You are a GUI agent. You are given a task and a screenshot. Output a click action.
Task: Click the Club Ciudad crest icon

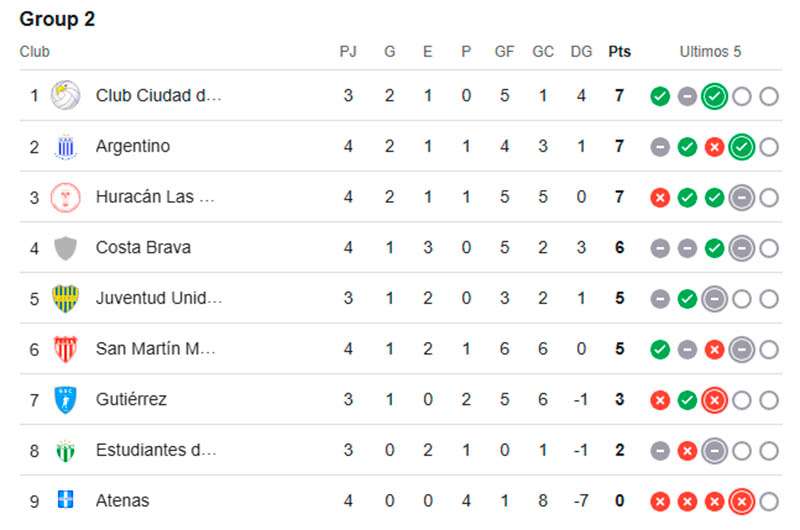click(x=65, y=95)
